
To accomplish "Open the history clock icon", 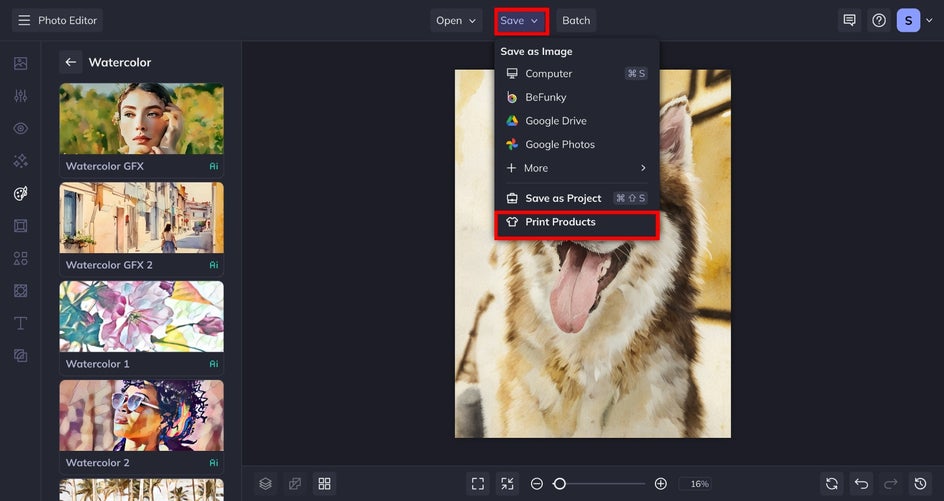I will click(x=921, y=484).
